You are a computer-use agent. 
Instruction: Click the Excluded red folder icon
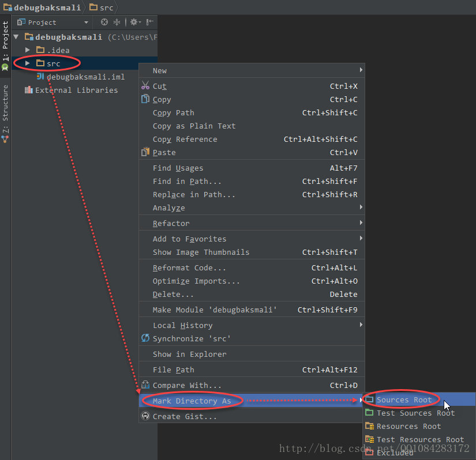tap(369, 452)
